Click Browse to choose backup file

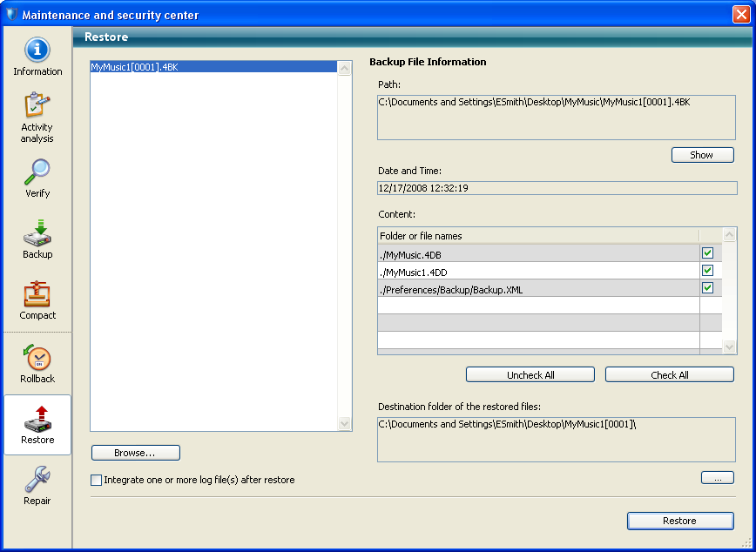(135, 453)
